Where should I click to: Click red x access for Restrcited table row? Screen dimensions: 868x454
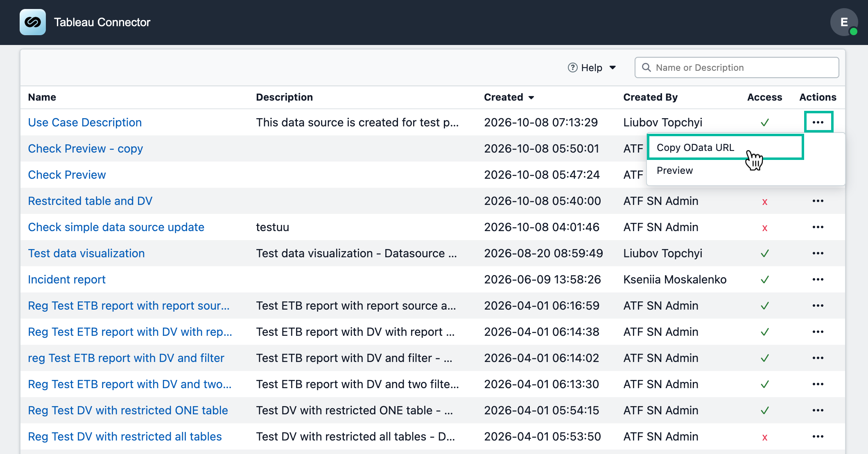point(764,202)
